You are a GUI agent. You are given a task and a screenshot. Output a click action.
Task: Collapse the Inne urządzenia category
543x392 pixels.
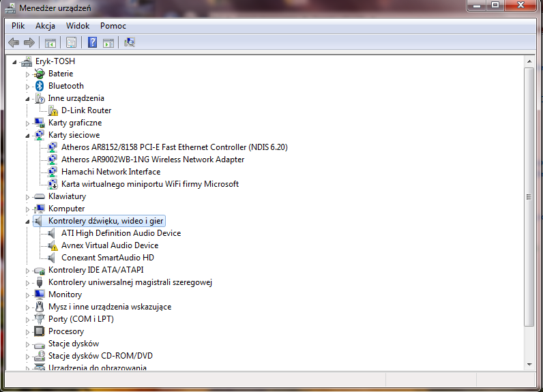[x=27, y=99]
